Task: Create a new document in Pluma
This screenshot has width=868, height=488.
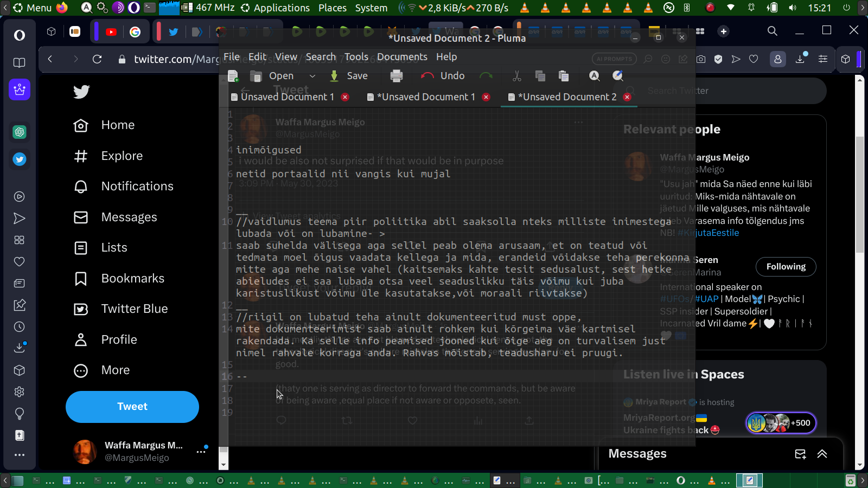Action: click(x=233, y=76)
